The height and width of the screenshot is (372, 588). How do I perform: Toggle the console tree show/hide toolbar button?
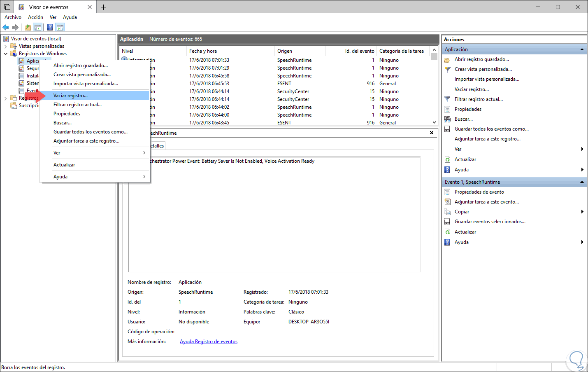click(x=38, y=28)
